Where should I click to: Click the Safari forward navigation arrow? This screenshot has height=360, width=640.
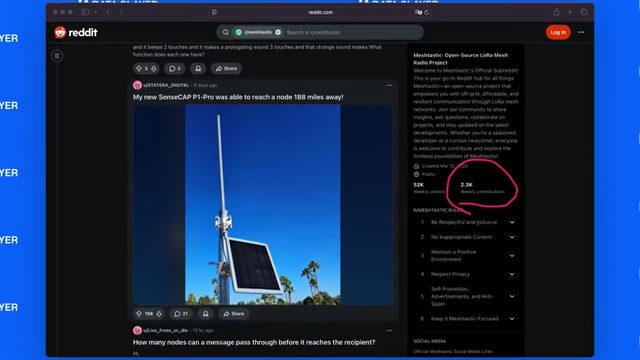coord(121,12)
